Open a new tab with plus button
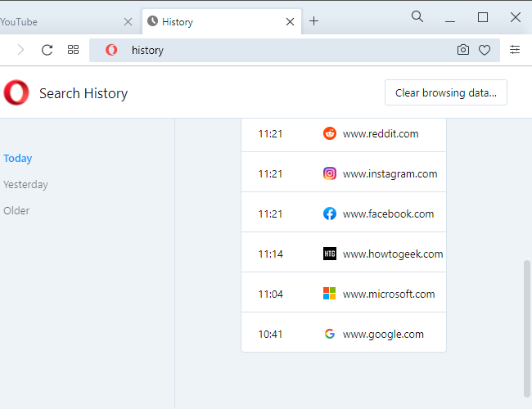Screen dimensions: 532x409 tap(314, 21)
